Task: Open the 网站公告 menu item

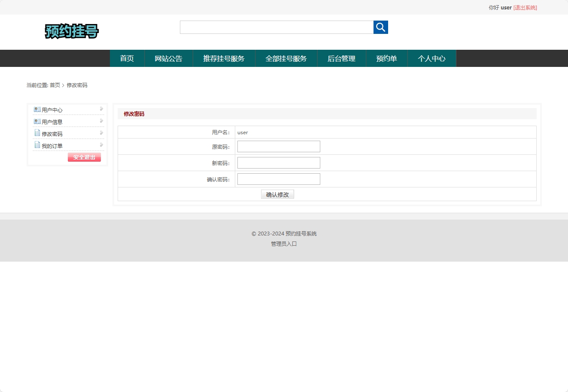Action: (x=168, y=58)
